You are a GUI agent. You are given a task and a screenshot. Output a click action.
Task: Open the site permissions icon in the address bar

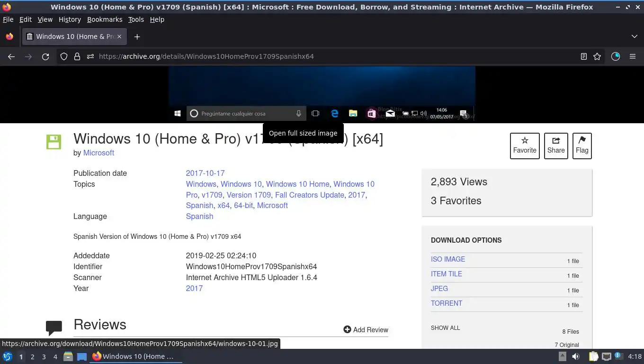pyautogui.click(x=90, y=56)
